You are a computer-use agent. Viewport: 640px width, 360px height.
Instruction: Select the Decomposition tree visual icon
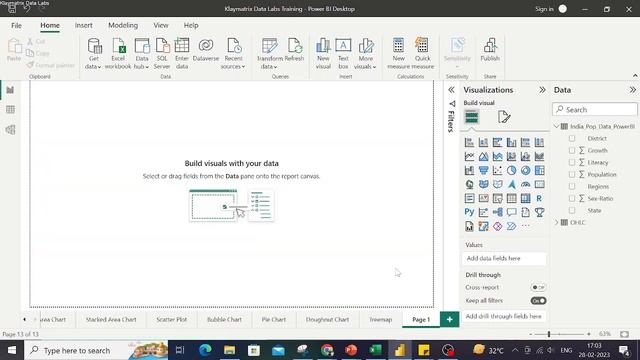click(x=498, y=212)
